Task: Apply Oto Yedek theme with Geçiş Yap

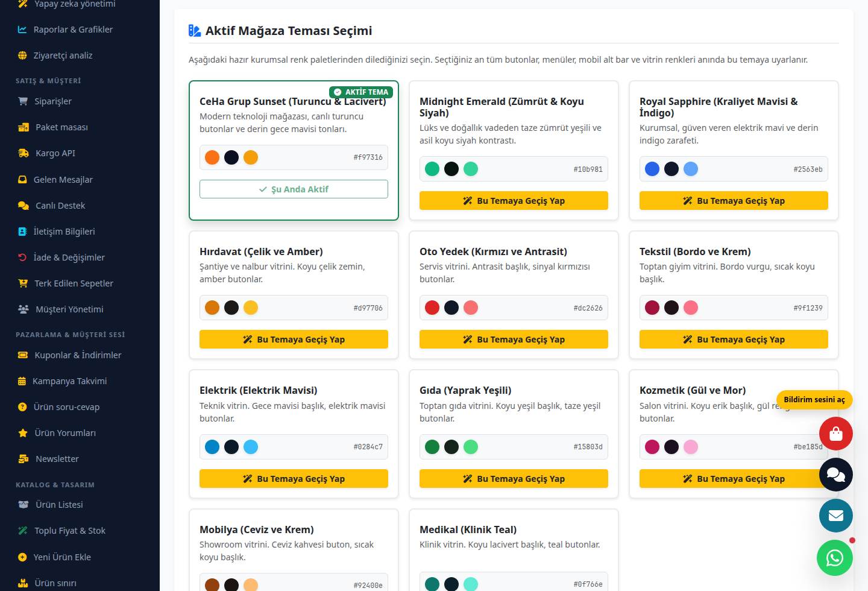Action: point(514,340)
